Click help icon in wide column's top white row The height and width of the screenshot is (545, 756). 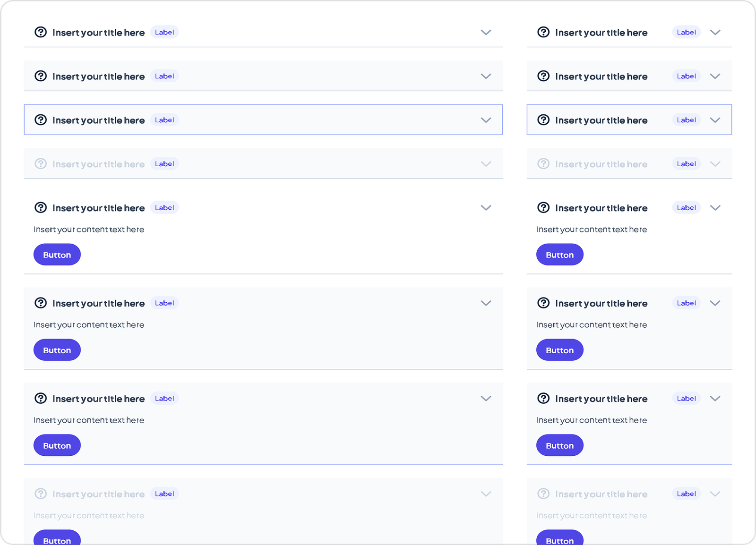point(41,32)
